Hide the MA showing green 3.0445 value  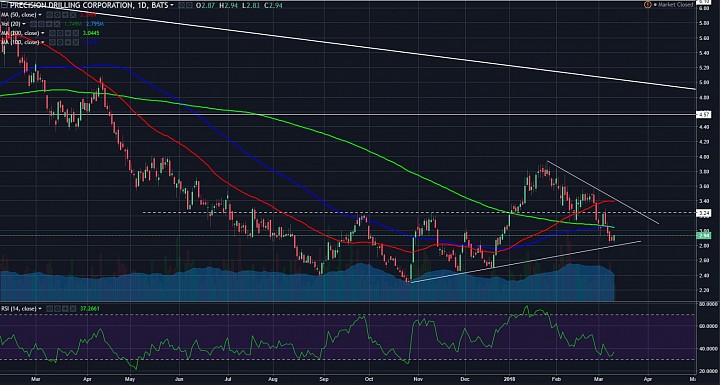click(52, 33)
